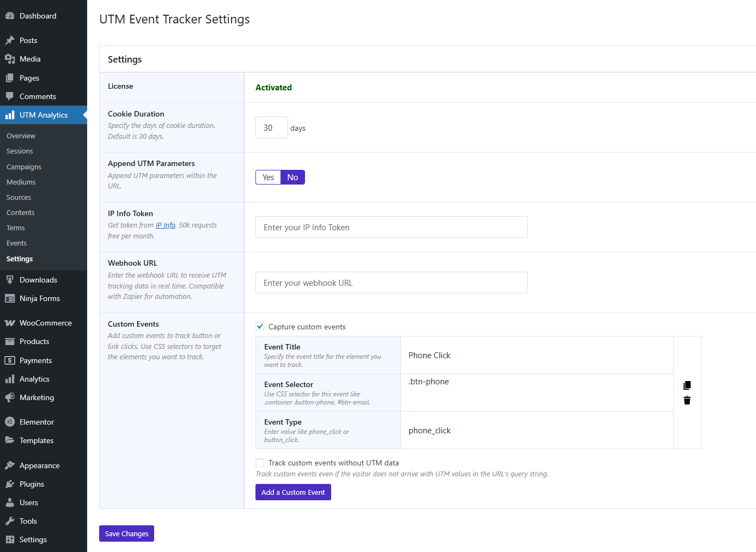The width and height of the screenshot is (756, 552).
Task: Enable Track custom events without UTM data
Action: tap(260, 463)
